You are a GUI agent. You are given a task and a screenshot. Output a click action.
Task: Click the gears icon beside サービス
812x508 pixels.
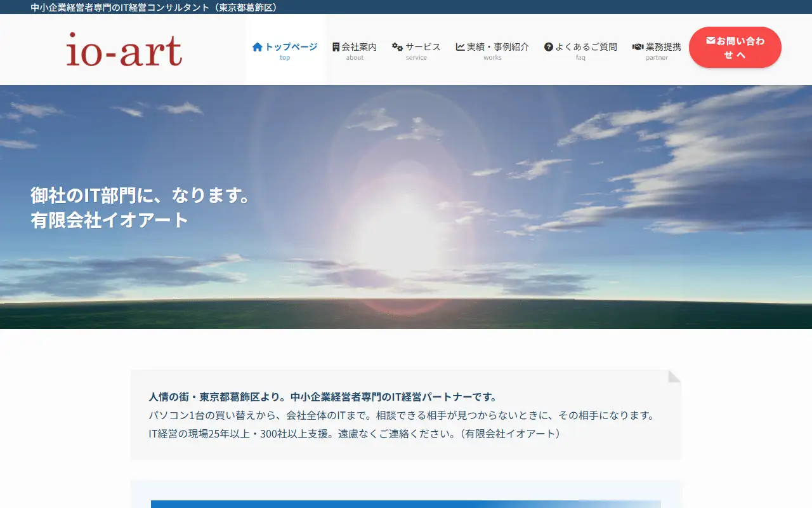(x=398, y=47)
